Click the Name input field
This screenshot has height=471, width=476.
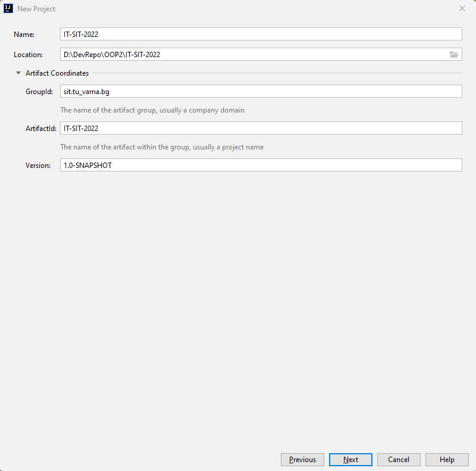[261, 34]
